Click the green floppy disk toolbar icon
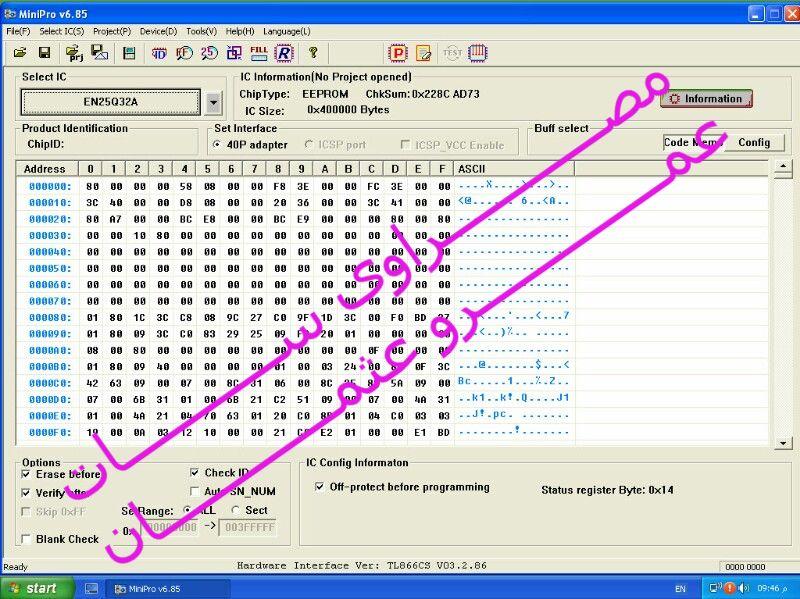The height and width of the screenshot is (599, 800). click(x=130, y=53)
